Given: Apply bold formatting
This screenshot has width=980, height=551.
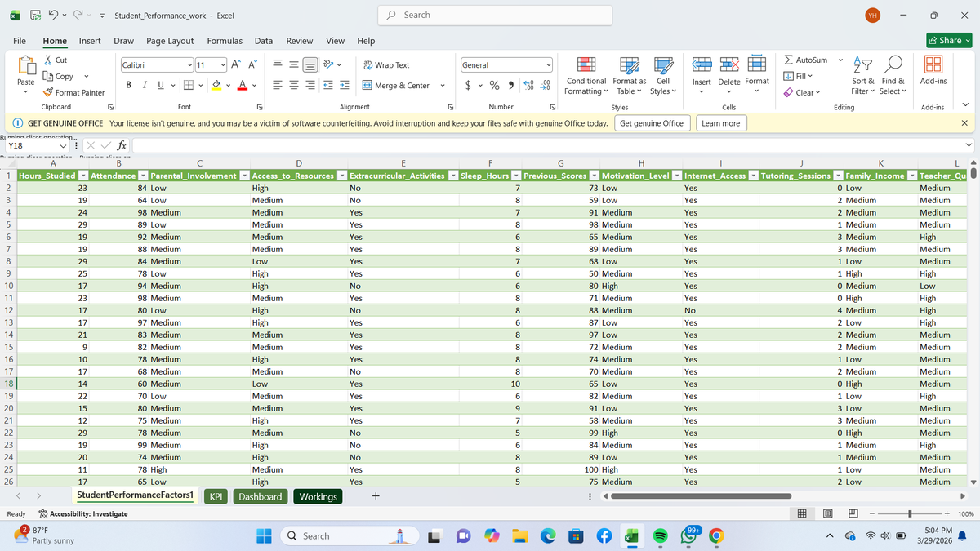Looking at the screenshot, I should (128, 84).
